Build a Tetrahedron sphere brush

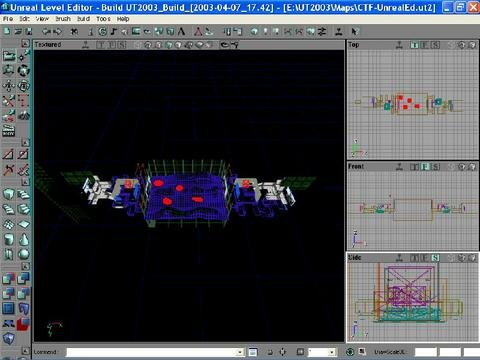click(24, 254)
